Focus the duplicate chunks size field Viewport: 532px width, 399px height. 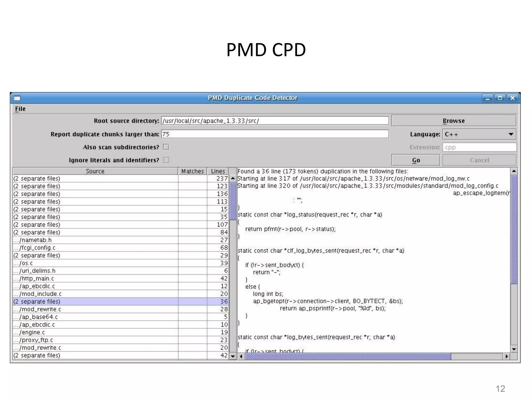pos(275,134)
